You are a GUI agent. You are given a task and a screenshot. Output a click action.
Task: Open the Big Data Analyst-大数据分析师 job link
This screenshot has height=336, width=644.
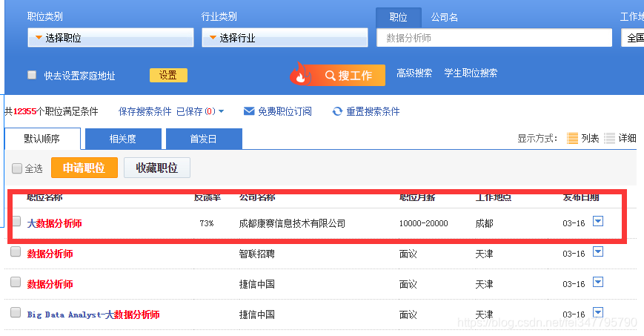93,314
